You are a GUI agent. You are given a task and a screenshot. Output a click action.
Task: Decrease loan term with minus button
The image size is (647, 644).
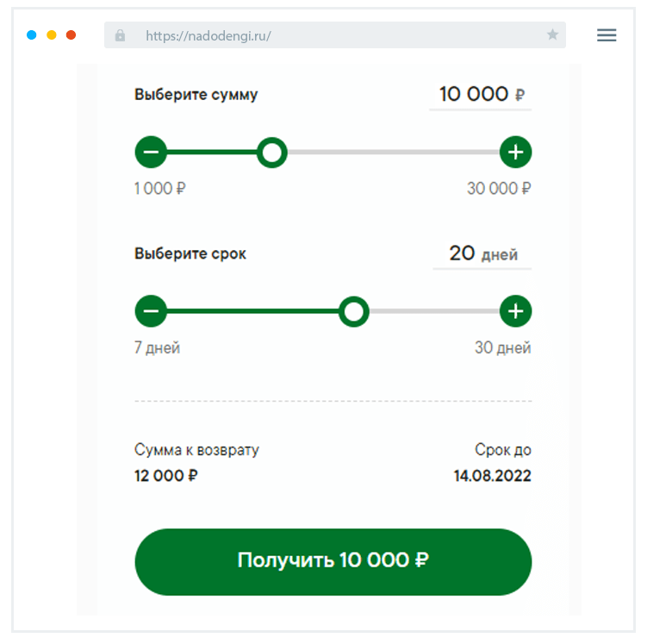[151, 311]
